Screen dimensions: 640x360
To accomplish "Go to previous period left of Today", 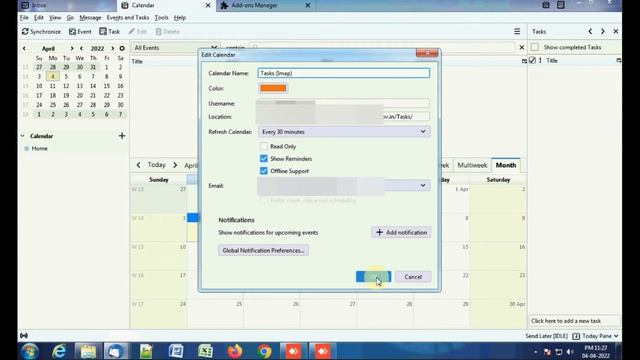I will 138,165.
